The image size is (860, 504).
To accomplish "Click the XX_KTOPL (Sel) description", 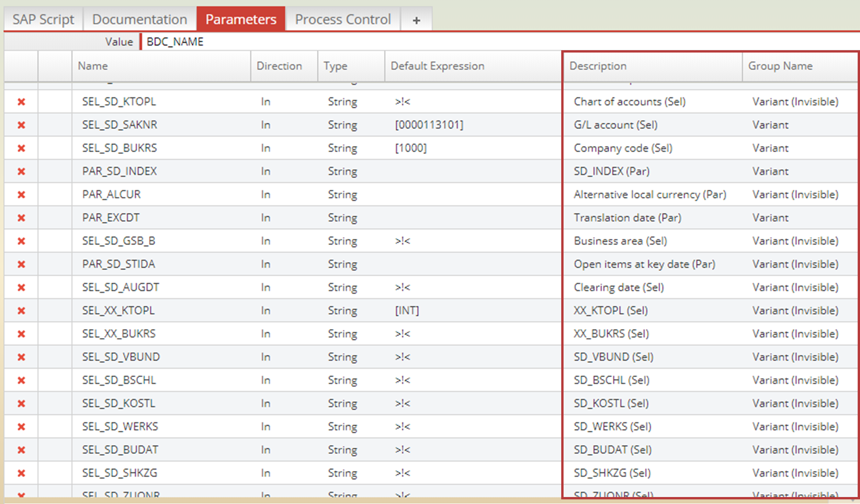I will point(611,311).
